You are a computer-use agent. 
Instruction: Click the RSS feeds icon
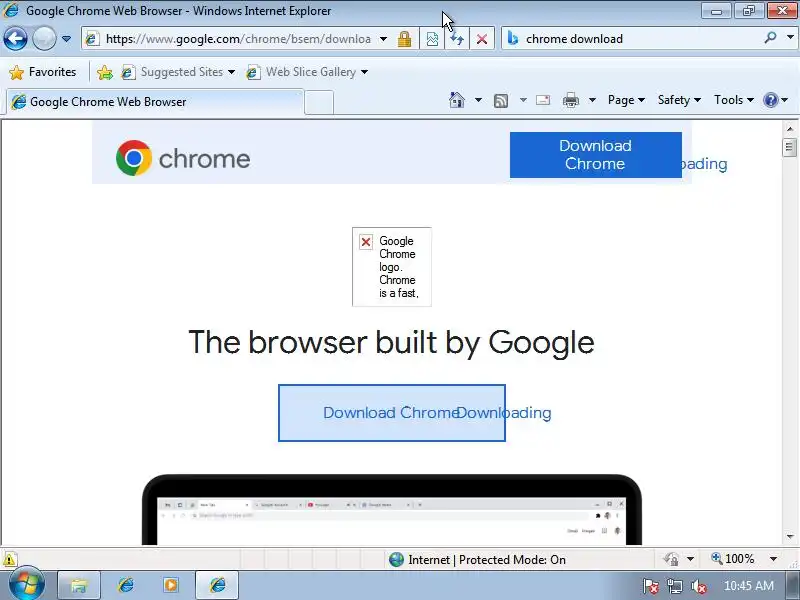pos(501,101)
